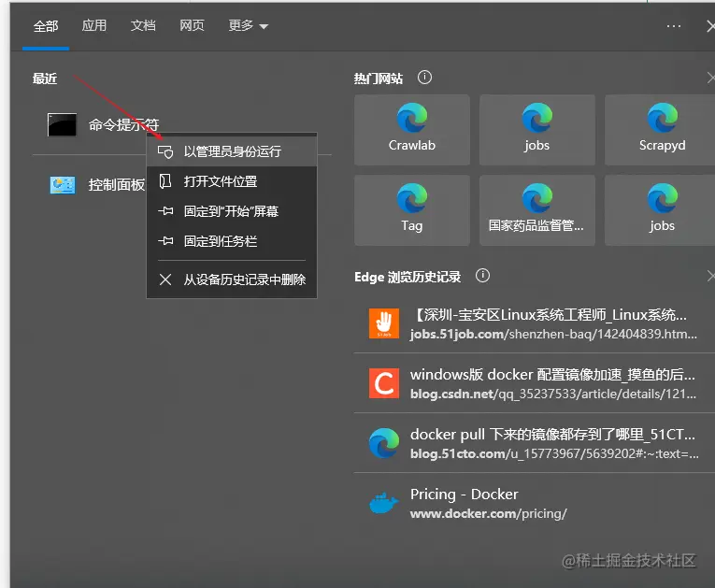
Task: Click the info icon next to 热门网站
Action: pos(424,78)
